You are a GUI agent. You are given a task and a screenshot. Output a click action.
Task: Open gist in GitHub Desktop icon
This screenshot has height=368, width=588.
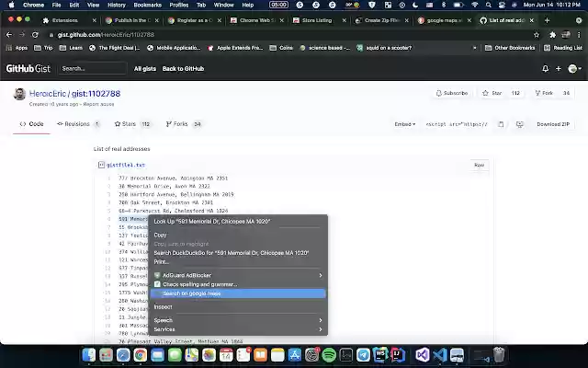coord(519,124)
